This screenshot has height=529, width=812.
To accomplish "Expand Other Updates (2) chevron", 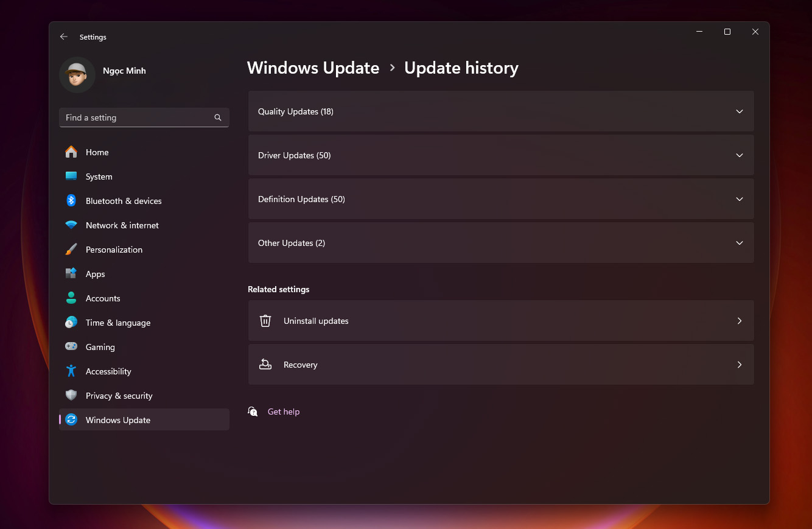I will (x=740, y=243).
